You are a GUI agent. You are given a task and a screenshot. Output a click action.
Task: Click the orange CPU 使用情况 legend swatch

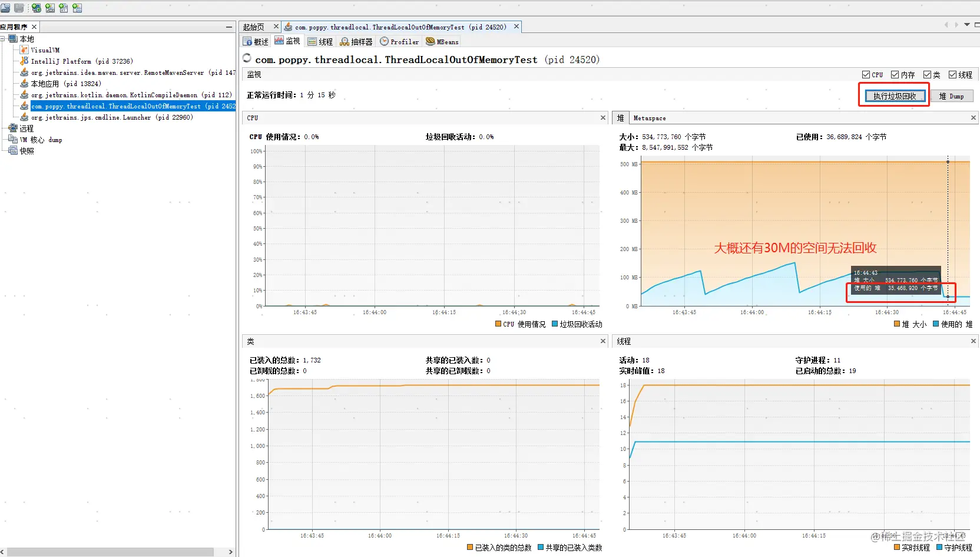[498, 324]
